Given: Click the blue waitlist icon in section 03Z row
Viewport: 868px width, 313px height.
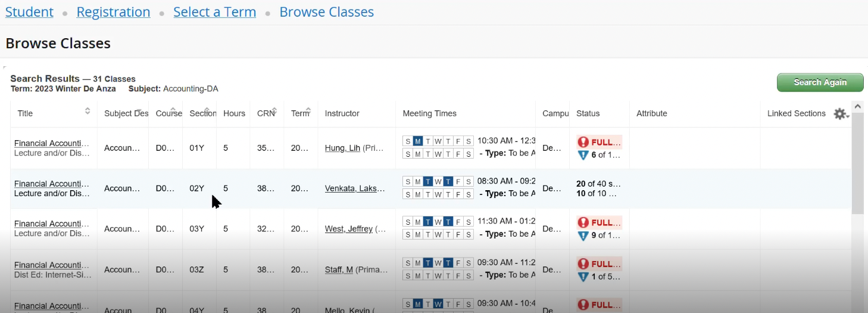Looking at the screenshot, I should pyautogui.click(x=583, y=277).
